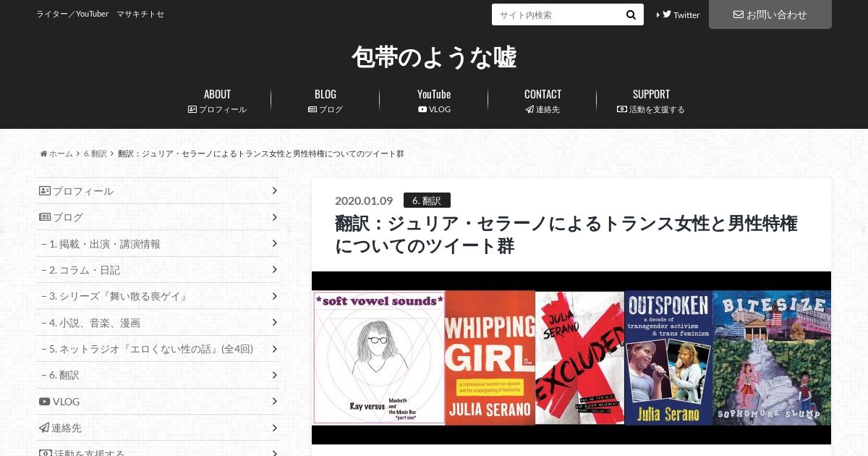
Task: Click the 6. 翻訳 breadcrumb link
Action: click(x=95, y=153)
